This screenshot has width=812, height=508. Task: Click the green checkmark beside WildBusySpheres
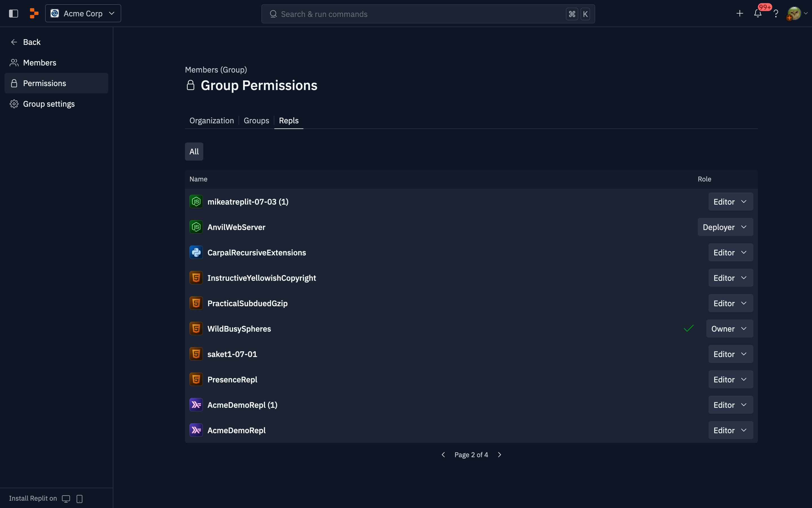(689, 328)
